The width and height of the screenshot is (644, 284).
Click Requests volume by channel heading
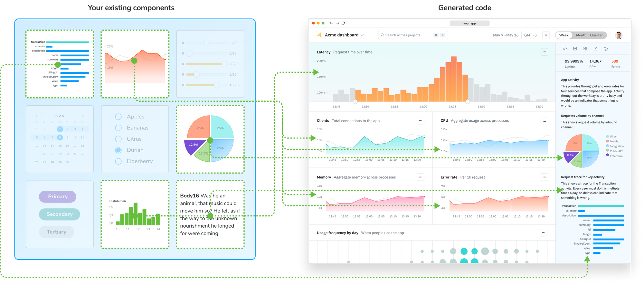[582, 116]
